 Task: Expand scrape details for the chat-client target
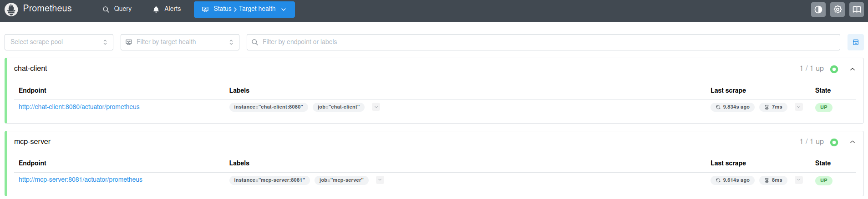tap(798, 107)
